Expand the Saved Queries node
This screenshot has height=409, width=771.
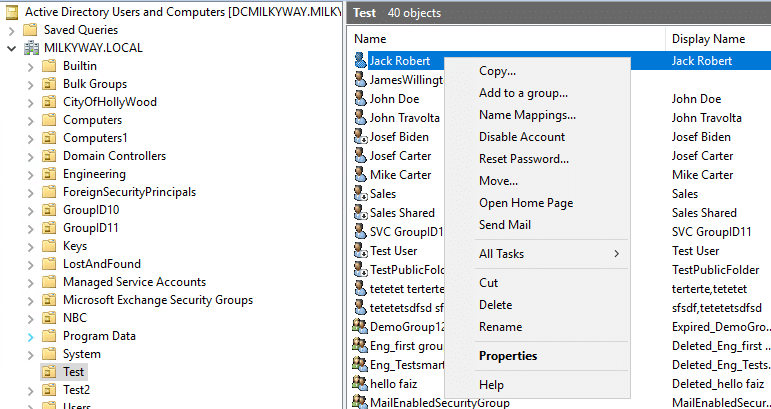[12, 30]
